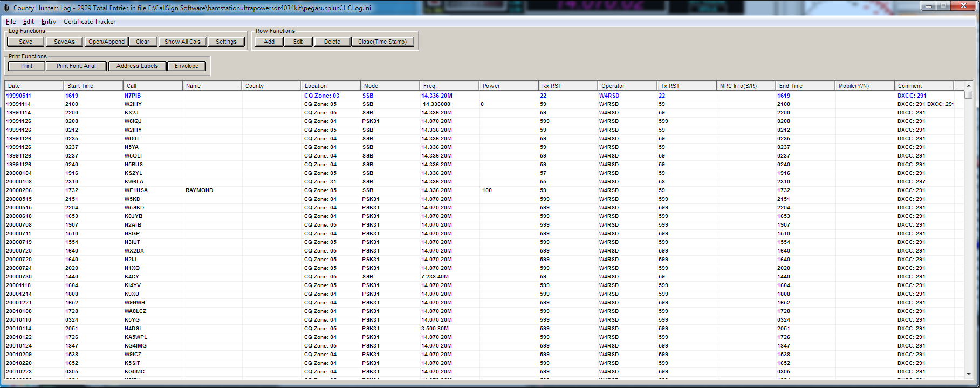
Task: Select the WA8LCZ call cell
Action: pyautogui.click(x=135, y=311)
